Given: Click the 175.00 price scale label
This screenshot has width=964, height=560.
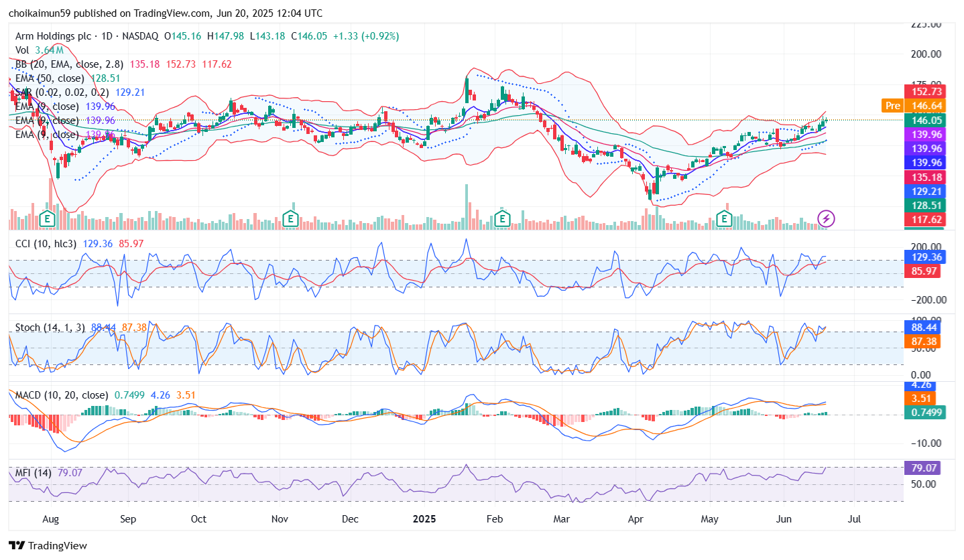Looking at the screenshot, I should tap(926, 84).
